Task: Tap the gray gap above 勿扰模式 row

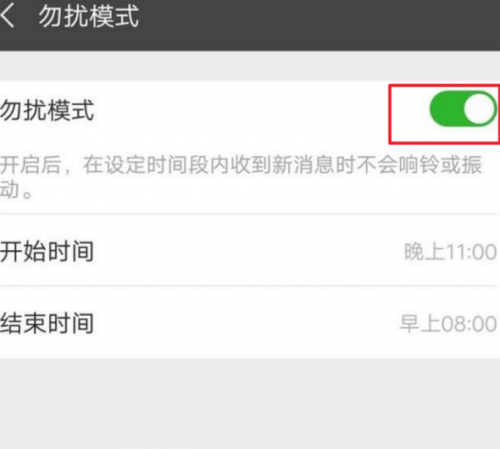Action: [x=250, y=66]
